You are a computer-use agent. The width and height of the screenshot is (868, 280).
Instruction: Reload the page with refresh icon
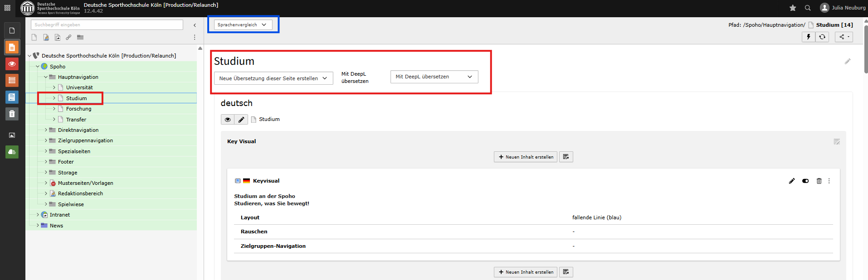point(822,37)
